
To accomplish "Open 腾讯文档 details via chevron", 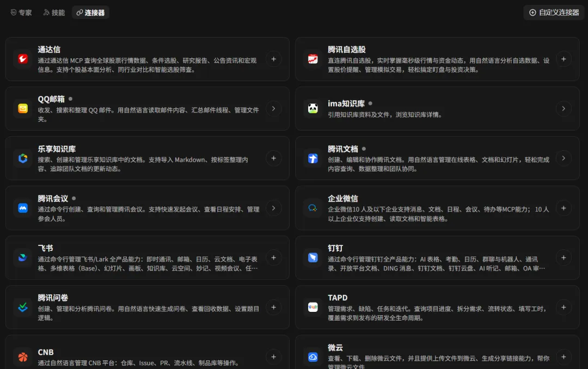I will (563, 158).
